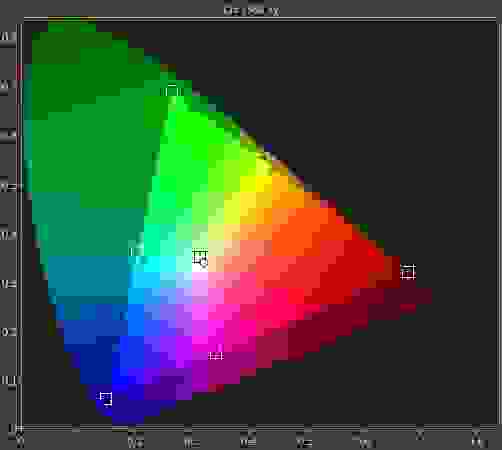502x450 pixels.
Task: Click the magenta marker in purple region
Action: click(216, 354)
